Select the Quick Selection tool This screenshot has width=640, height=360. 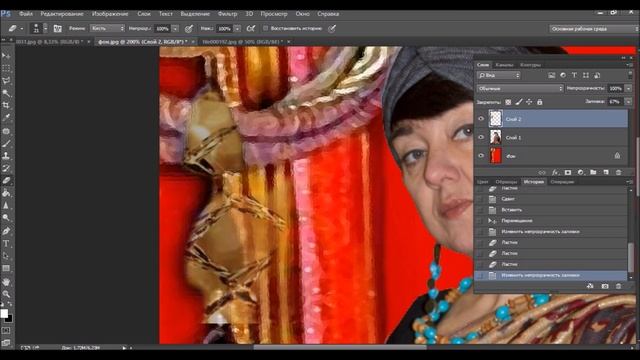coord(6,93)
